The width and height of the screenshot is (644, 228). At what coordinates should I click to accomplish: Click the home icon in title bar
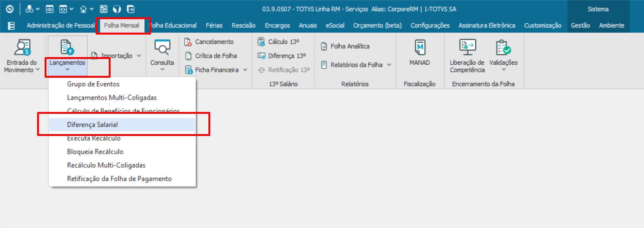pos(83,9)
